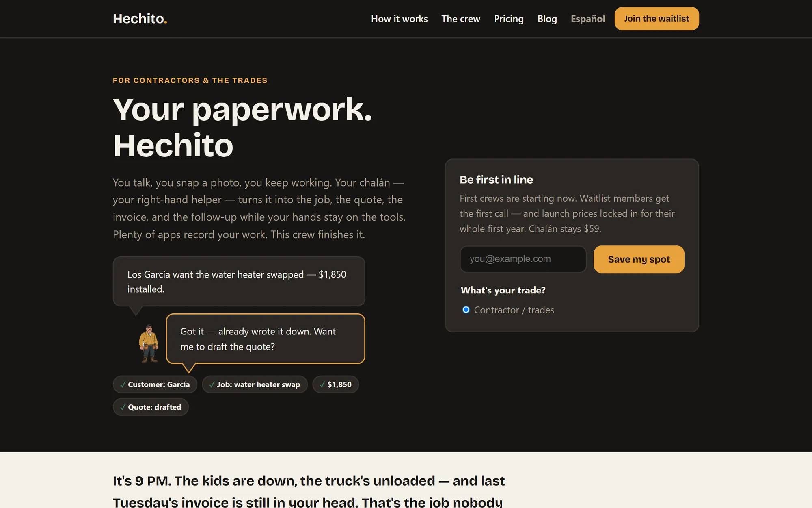Image resolution: width=812 pixels, height=508 pixels.
Task: Click the Save my spot button
Action: tap(639, 259)
